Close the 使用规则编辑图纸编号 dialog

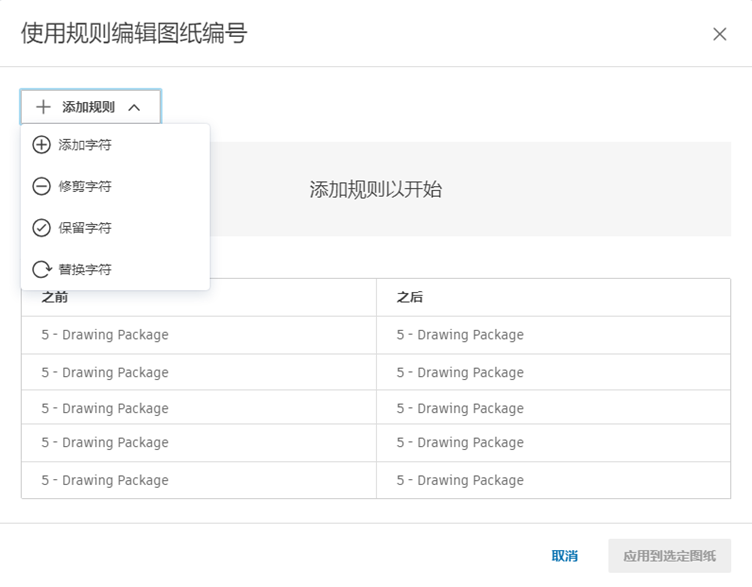719,34
